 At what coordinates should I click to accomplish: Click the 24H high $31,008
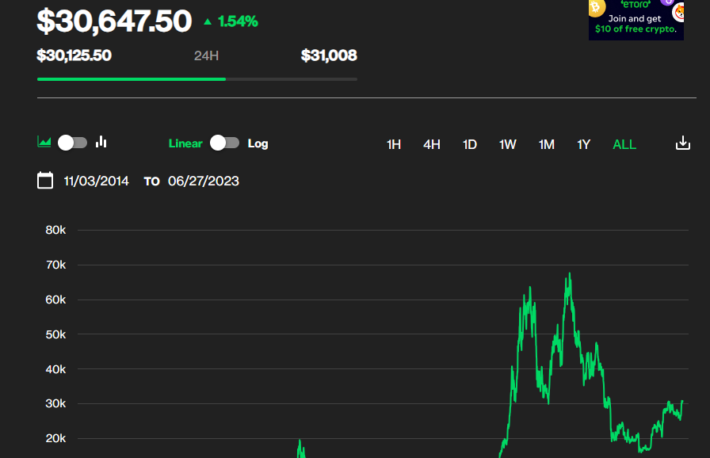(329, 56)
